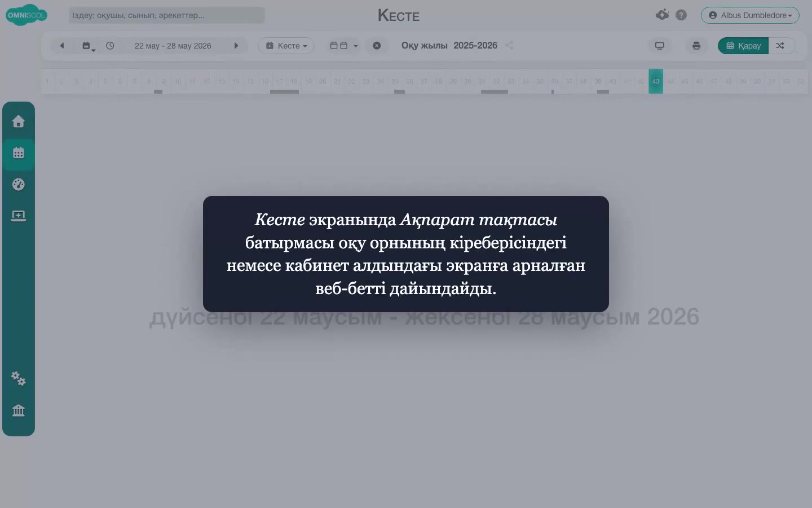Open the AI assistant cloud icon
This screenshot has width=812, height=508.
[x=663, y=15]
